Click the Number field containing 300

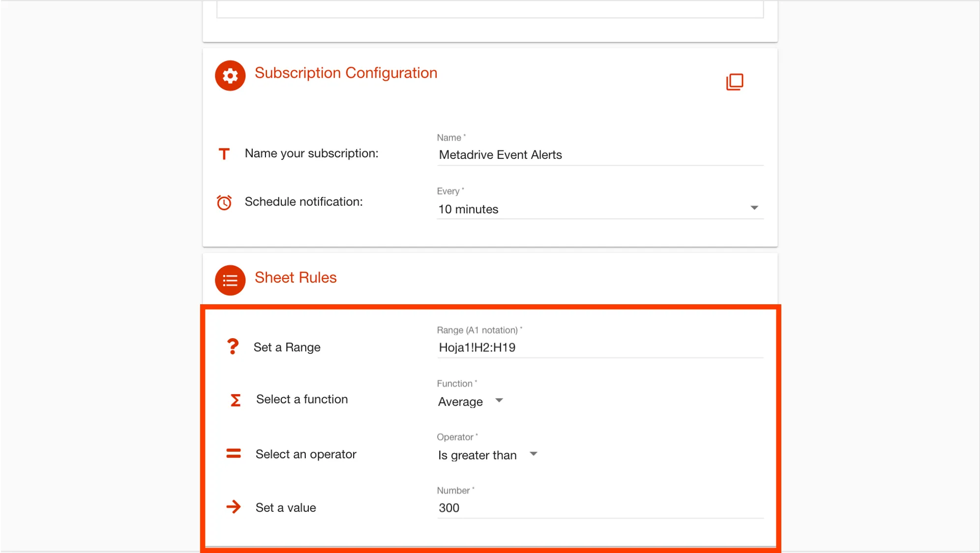pyautogui.click(x=600, y=508)
